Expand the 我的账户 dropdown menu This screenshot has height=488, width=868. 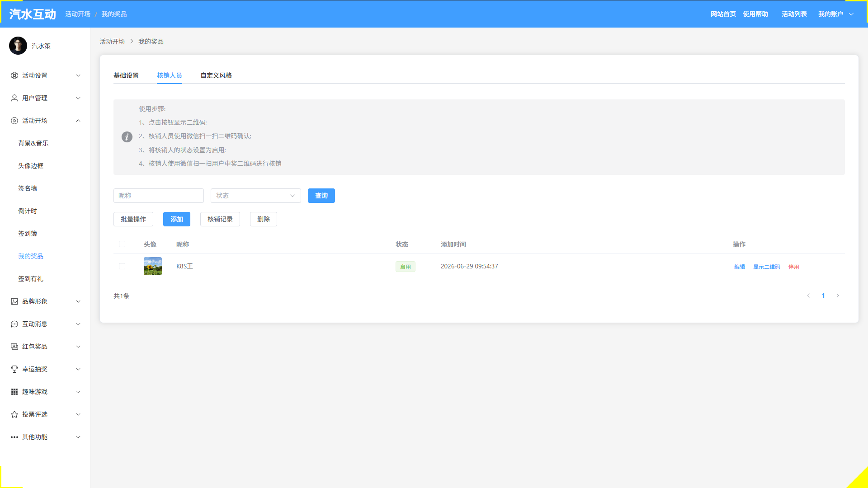point(836,14)
